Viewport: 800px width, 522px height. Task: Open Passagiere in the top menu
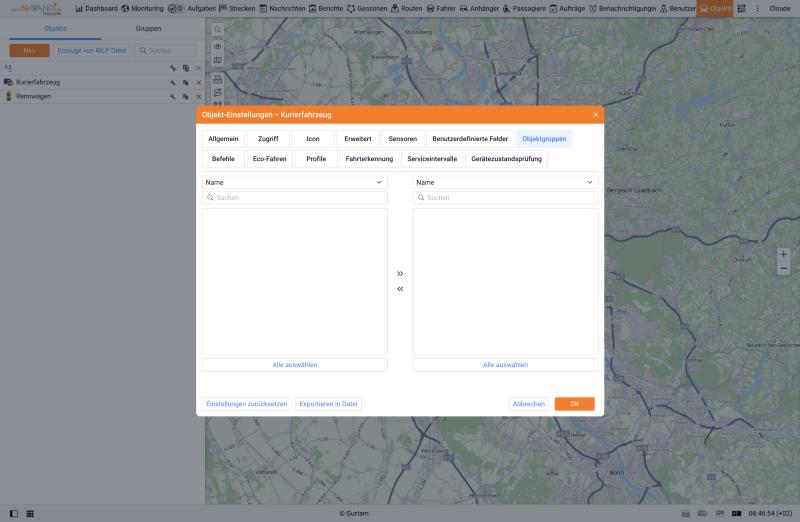point(524,9)
